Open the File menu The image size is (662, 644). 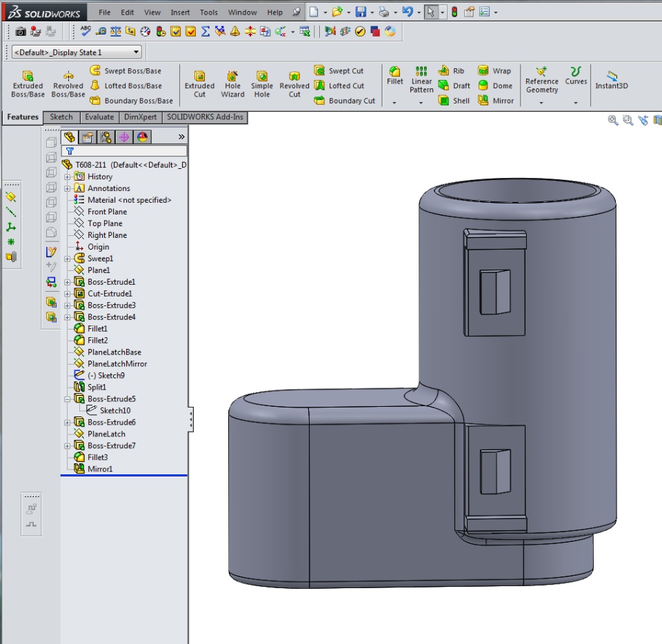click(104, 12)
